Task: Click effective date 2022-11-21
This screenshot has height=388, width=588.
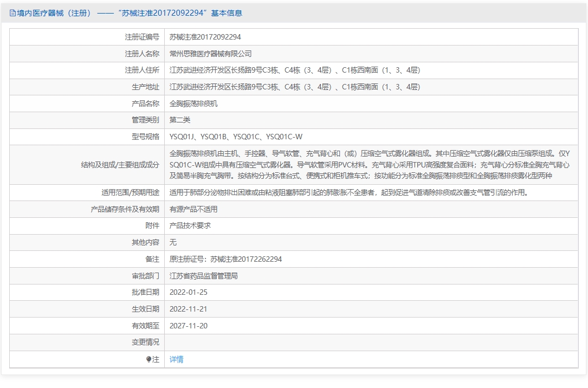Action: (x=188, y=309)
